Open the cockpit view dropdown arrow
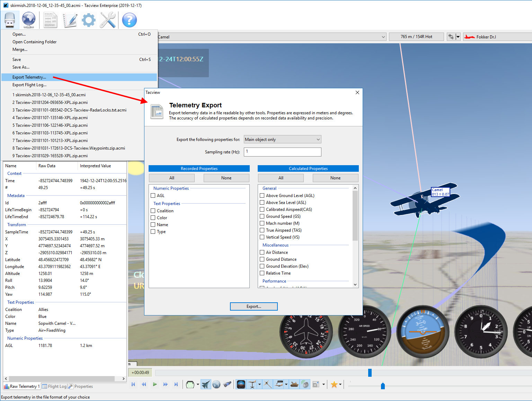532x401 pixels. (x=198, y=384)
